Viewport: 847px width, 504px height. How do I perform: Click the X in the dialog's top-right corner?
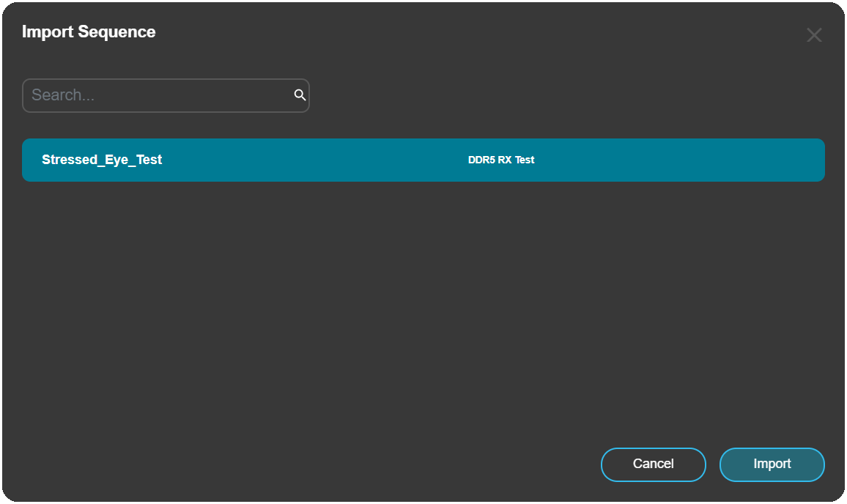tap(813, 35)
